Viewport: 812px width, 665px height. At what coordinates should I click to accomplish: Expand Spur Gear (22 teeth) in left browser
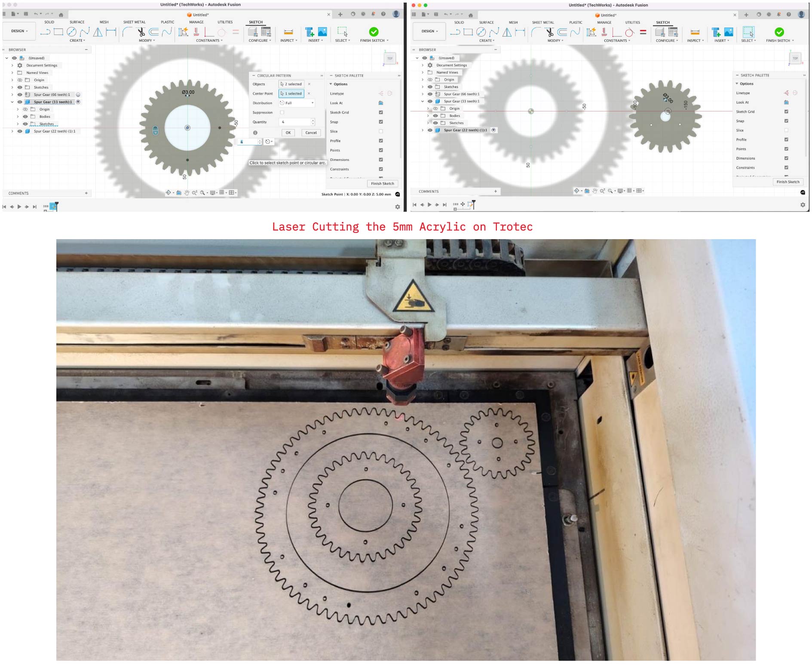pyautogui.click(x=12, y=132)
